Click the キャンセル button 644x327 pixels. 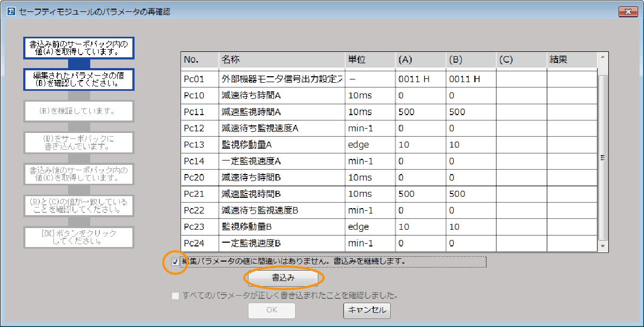[x=367, y=310]
